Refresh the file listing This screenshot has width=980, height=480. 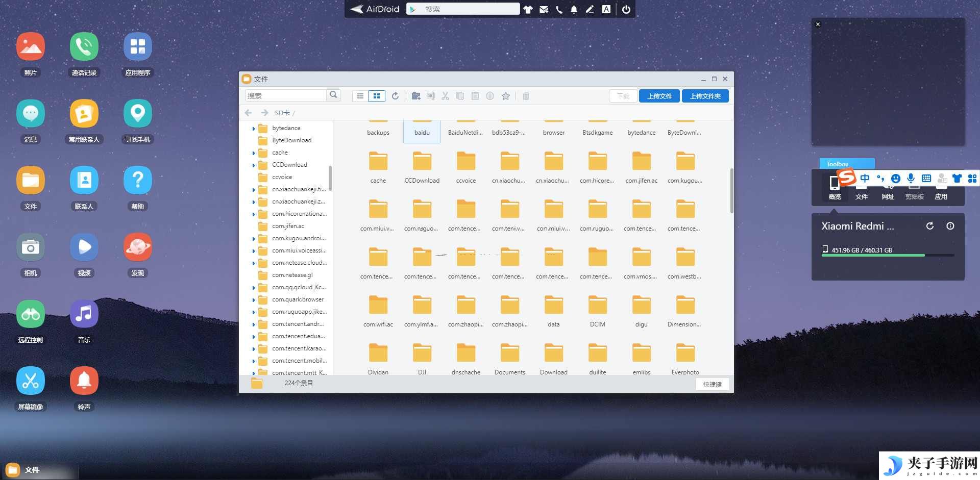[x=395, y=96]
